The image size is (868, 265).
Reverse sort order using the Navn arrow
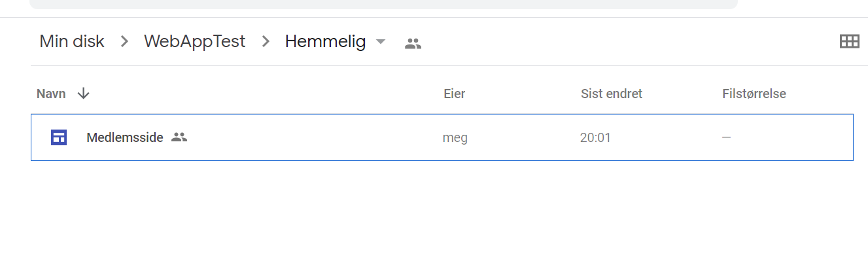[x=83, y=94]
